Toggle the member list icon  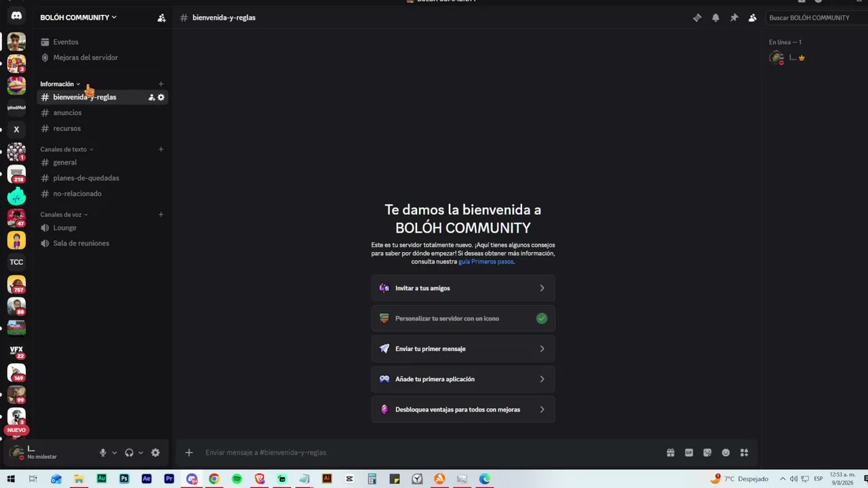coord(752,18)
